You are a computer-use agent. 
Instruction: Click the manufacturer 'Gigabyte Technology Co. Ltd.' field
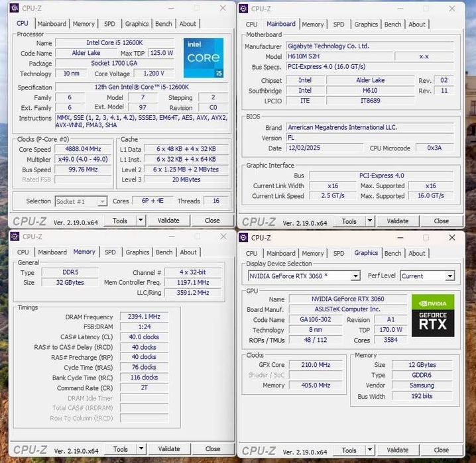point(370,46)
